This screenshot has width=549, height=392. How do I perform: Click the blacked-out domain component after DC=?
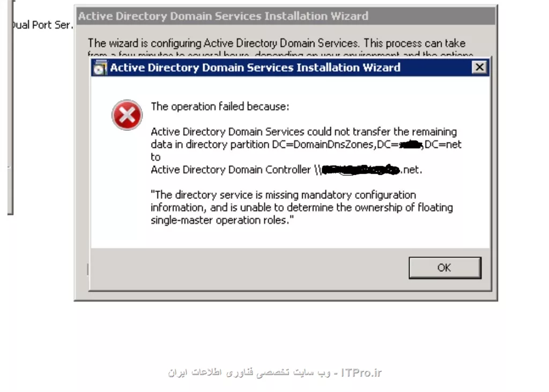pyautogui.click(x=410, y=144)
